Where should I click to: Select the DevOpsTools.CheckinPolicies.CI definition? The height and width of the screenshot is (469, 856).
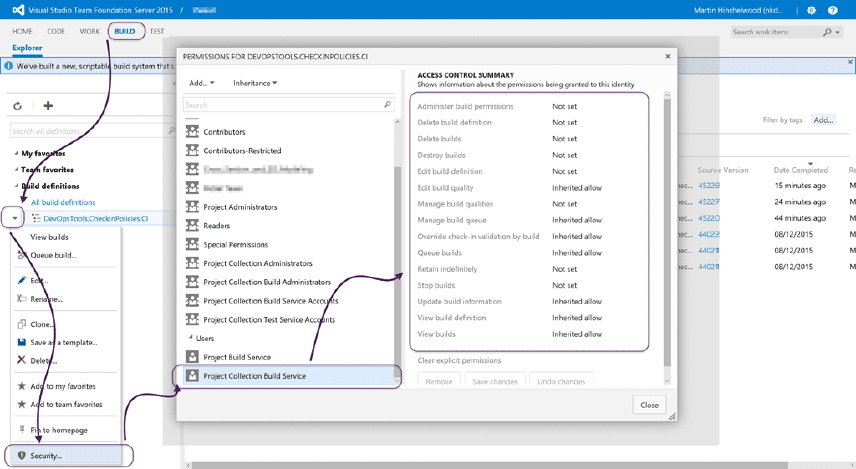point(96,218)
